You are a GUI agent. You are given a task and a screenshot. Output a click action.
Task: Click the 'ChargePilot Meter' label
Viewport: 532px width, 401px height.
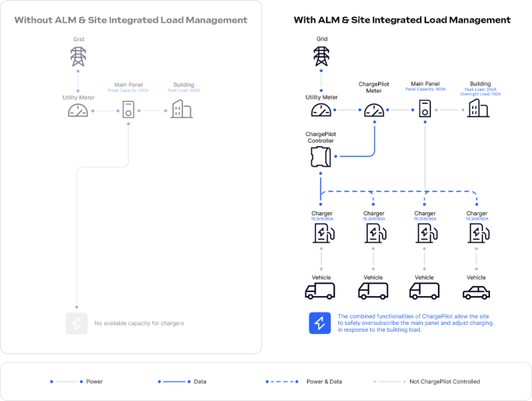click(374, 88)
